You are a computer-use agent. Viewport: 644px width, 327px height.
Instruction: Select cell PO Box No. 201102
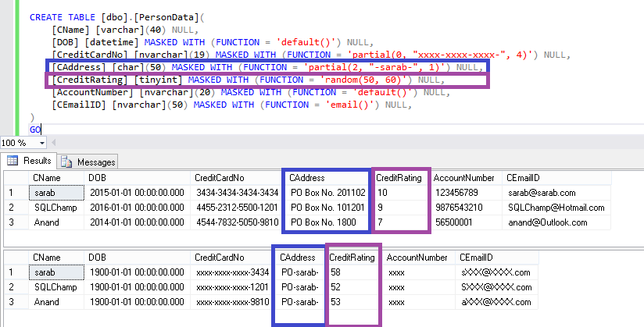click(327, 193)
